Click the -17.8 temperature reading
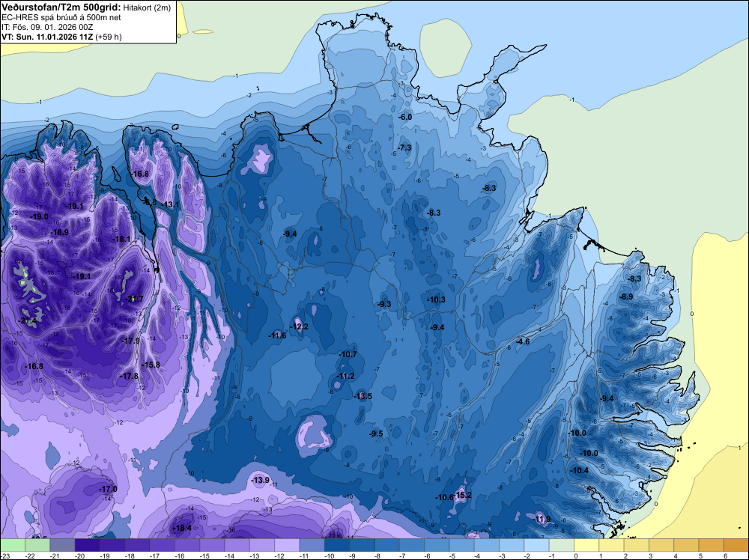Screen dimensions: 749x560 [129, 376]
